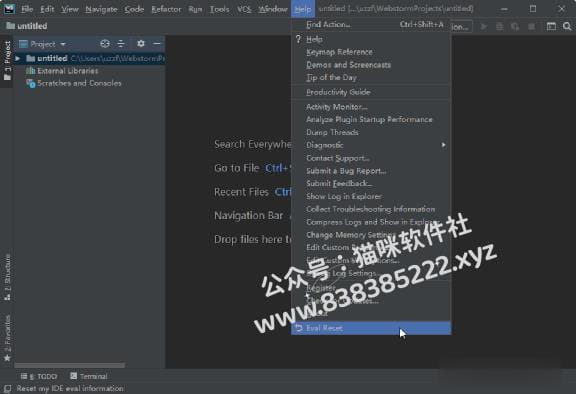Hide the Project panel with minus icon
The width and height of the screenshot is (576, 394).
(x=157, y=44)
